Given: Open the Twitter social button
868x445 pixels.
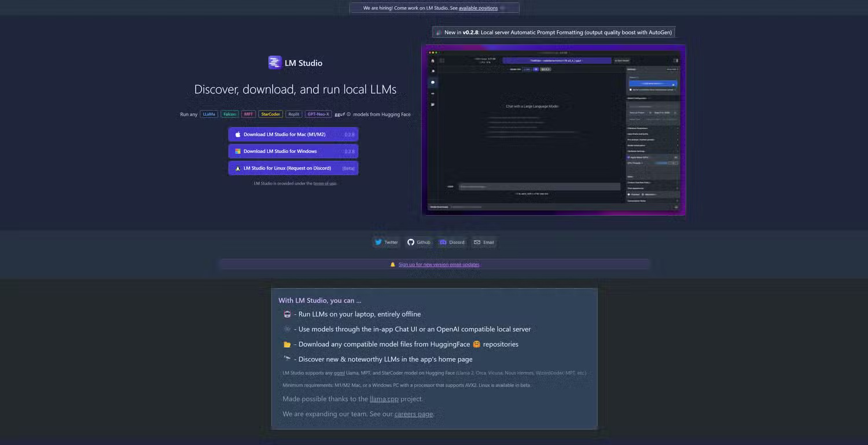Looking at the screenshot, I should (x=386, y=242).
